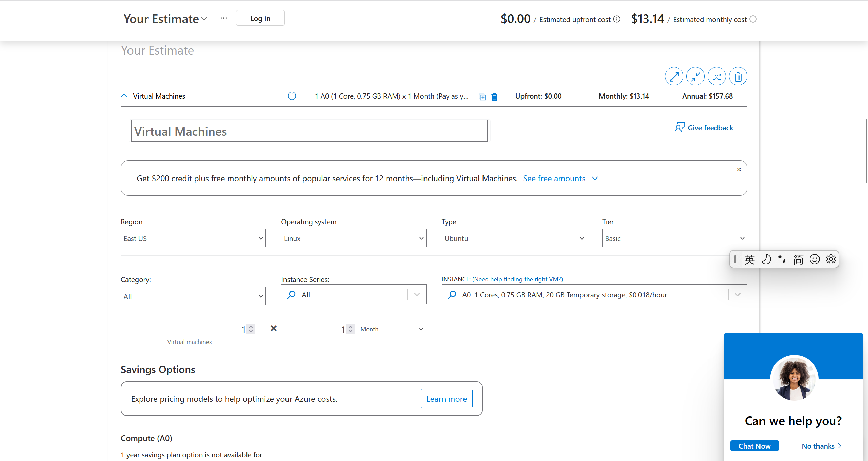
Task: Click the Give feedback link
Action: 710,128
